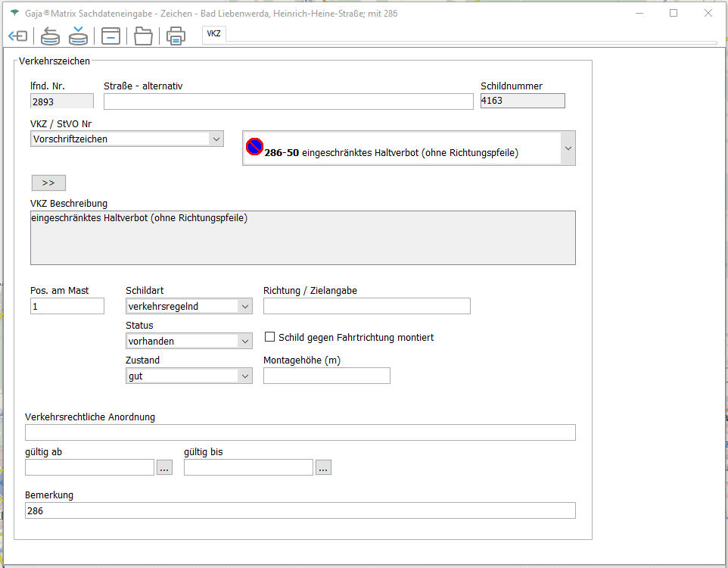This screenshot has height=568, width=728.
Task: Click the exit/back arrow toolbar icon
Action: 17,36
